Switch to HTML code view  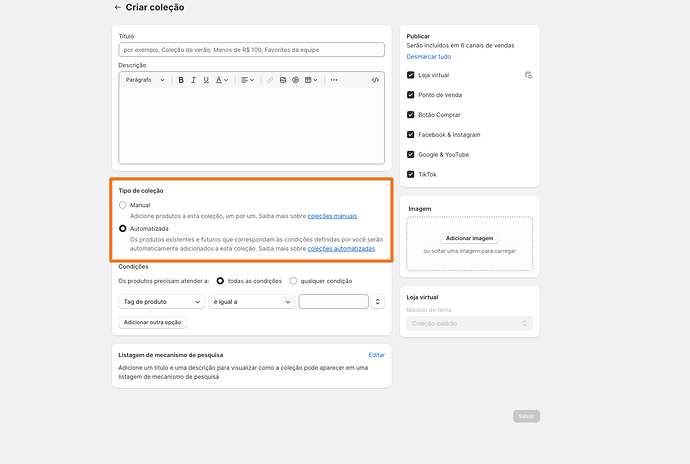pos(375,80)
